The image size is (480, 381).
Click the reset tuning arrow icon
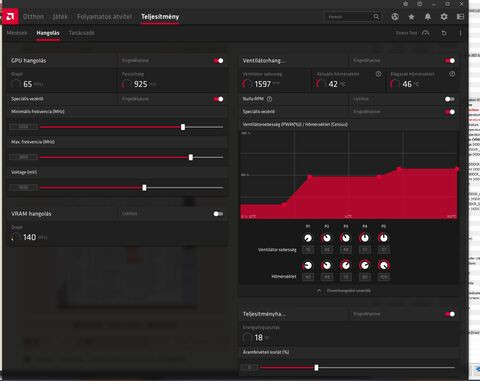coord(444,33)
